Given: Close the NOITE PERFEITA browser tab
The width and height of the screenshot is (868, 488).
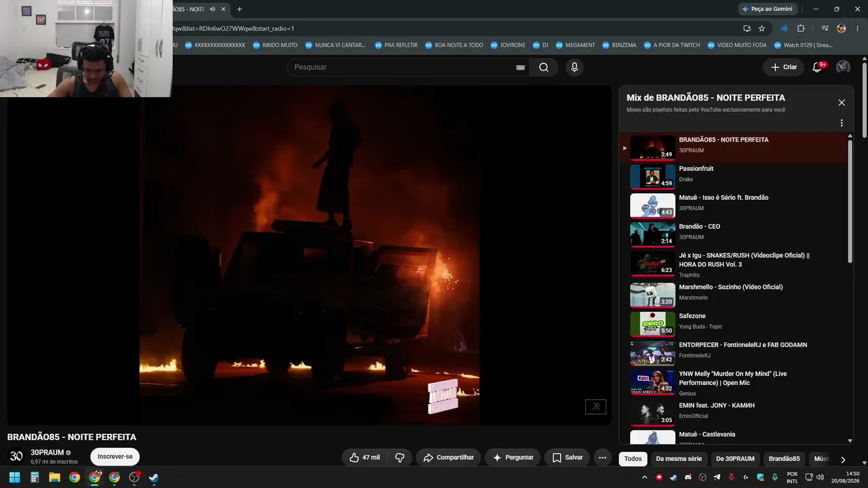Looking at the screenshot, I should coord(223,9).
